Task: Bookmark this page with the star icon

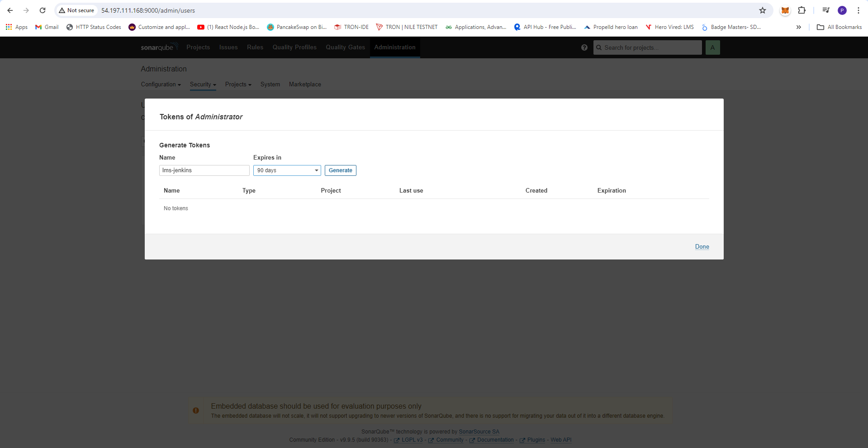Action: pos(763,10)
